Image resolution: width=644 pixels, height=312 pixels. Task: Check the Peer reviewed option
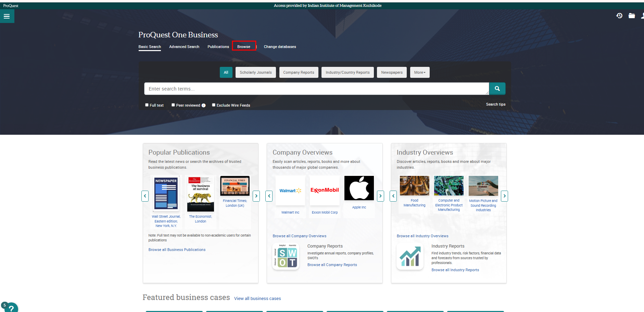pos(173,105)
